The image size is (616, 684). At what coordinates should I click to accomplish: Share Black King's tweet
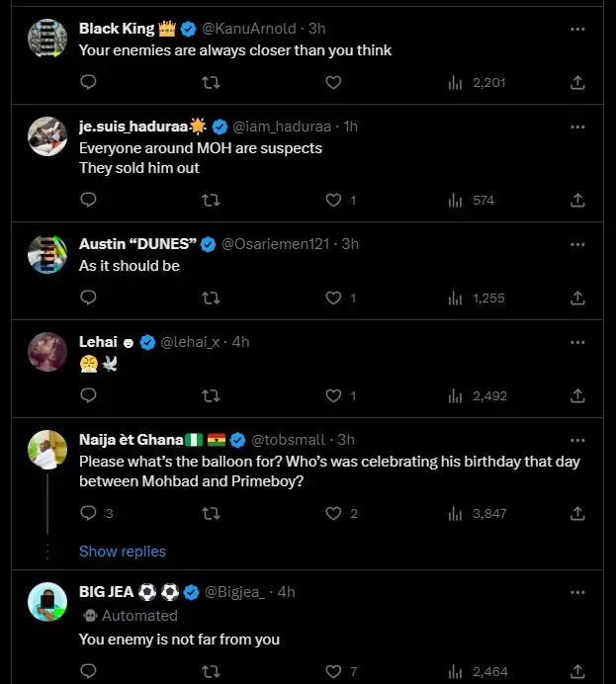(x=578, y=83)
